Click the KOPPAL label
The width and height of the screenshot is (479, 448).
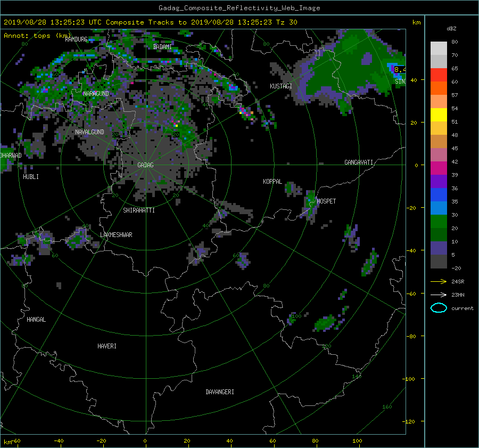pyautogui.click(x=272, y=182)
